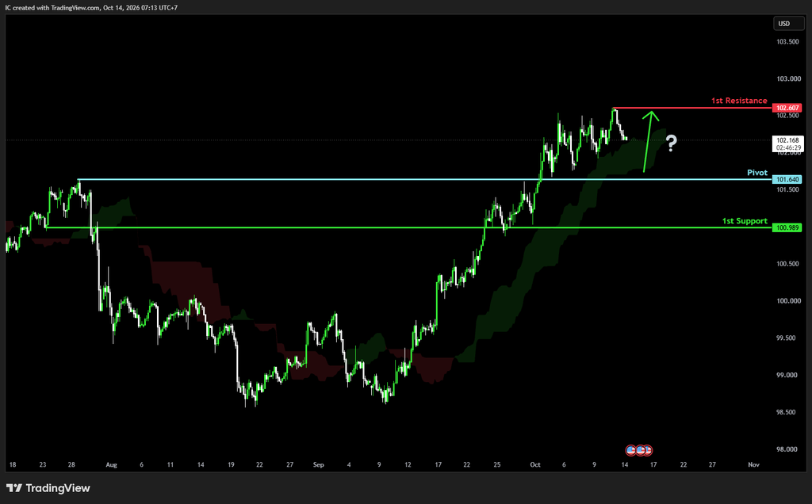Click the 99.500 price axis label
This screenshot has width=812, height=504.
point(786,338)
